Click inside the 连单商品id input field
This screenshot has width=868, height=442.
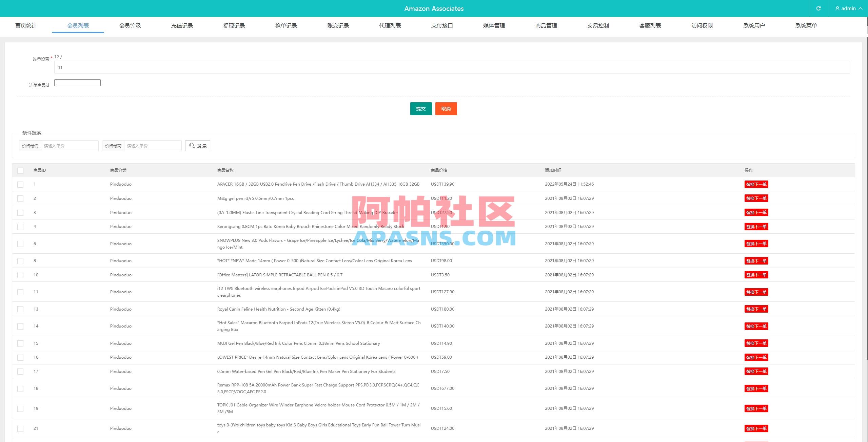click(77, 82)
